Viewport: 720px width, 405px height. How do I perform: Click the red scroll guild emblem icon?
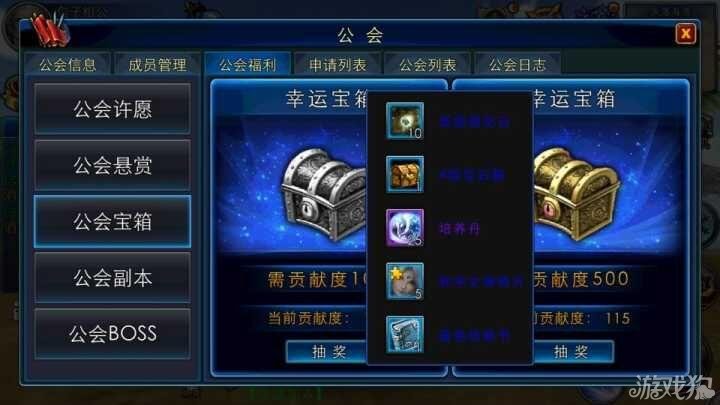point(50,29)
